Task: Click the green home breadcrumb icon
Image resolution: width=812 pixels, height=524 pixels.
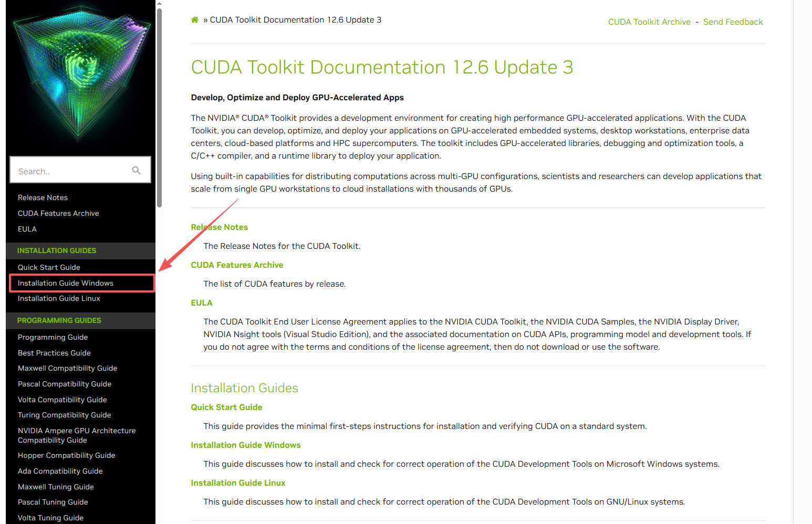Action: (194, 20)
